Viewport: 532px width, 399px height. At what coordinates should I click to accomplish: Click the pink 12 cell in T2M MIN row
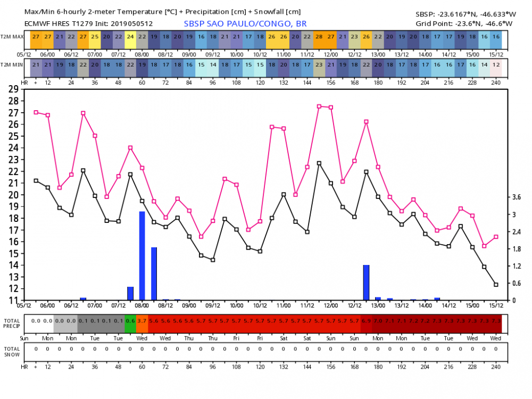point(496,63)
